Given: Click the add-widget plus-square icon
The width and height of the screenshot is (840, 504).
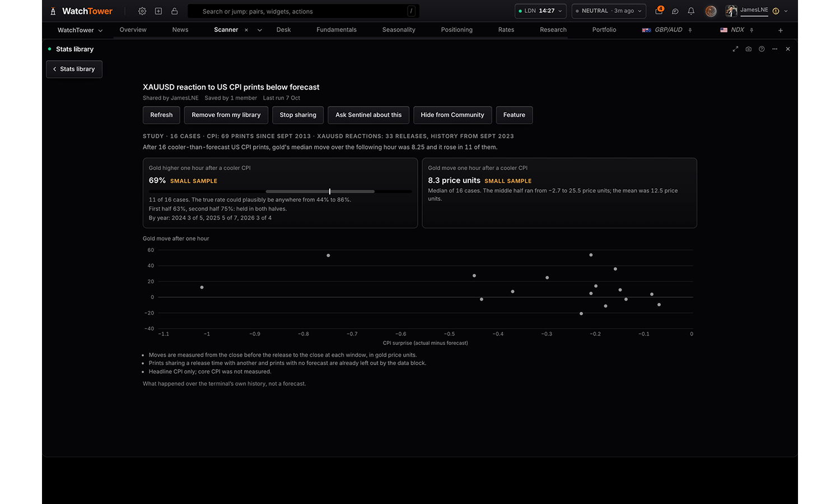Looking at the screenshot, I should [158, 11].
